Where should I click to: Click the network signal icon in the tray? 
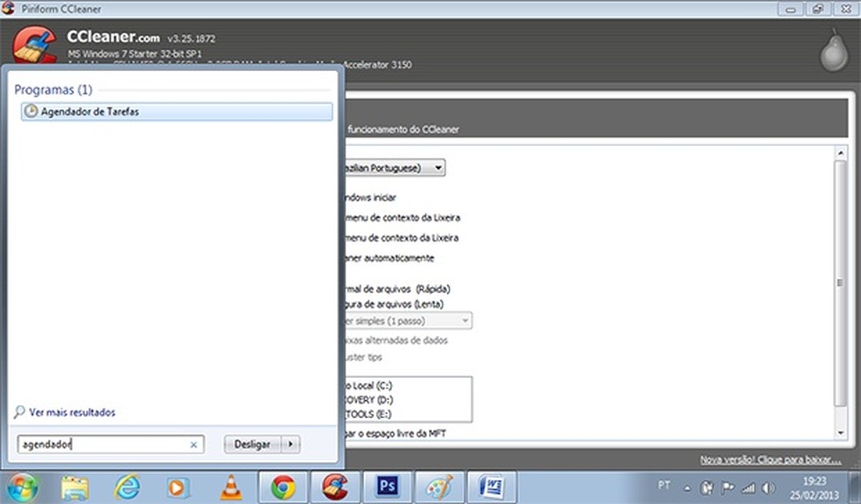(748, 486)
